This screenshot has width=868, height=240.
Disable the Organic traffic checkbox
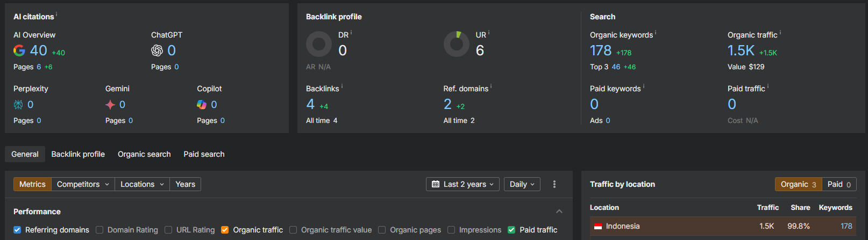[x=225, y=230]
